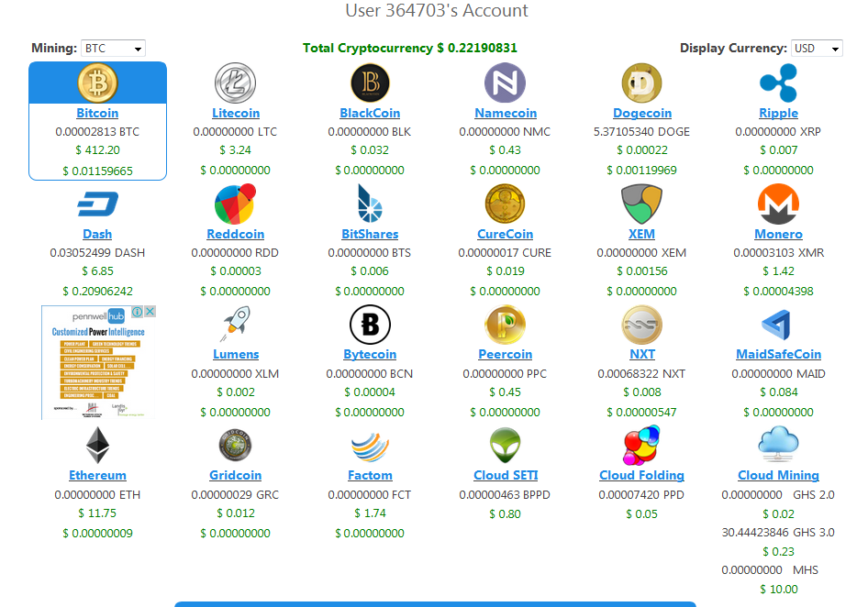Follow the BitShares link
Viewport: 868px width, 607px height.
[x=370, y=234]
